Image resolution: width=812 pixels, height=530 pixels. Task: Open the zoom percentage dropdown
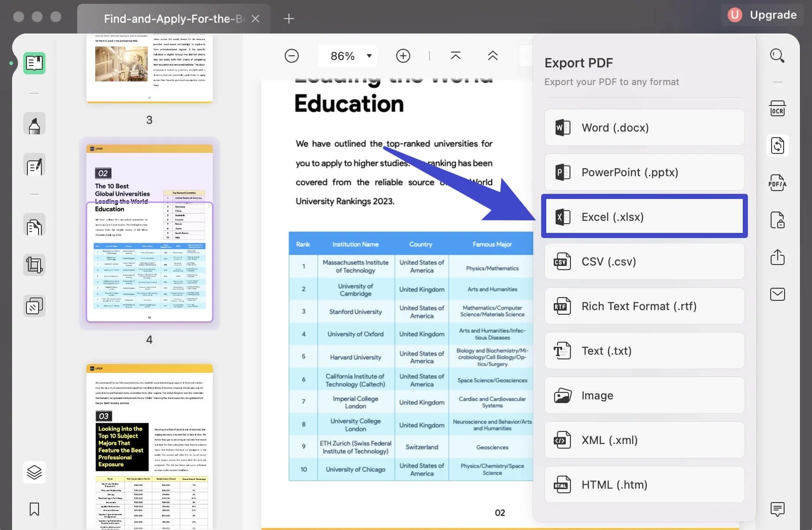368,56
